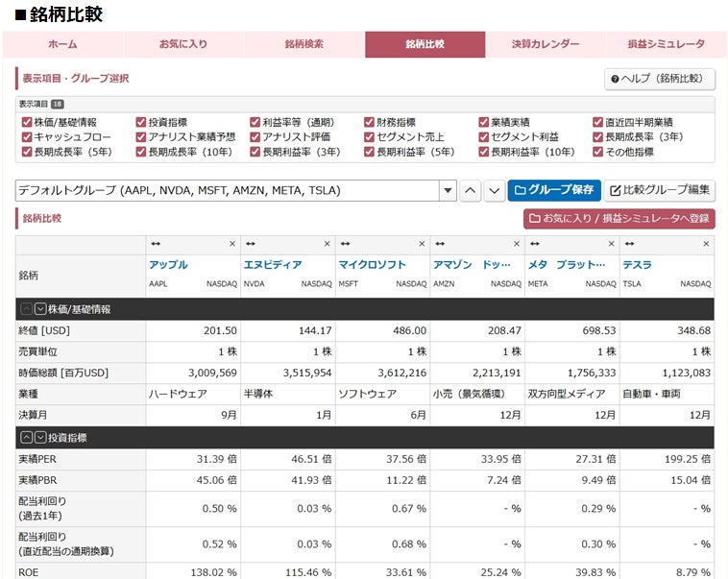This screenshot has width=728, height=579.
Task: Open the デフォルトグループ dropdown
Action: [x=236, y=190]
